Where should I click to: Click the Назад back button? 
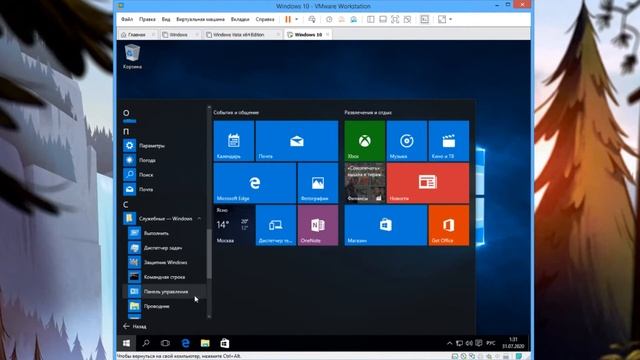click(x=135, y=327)
